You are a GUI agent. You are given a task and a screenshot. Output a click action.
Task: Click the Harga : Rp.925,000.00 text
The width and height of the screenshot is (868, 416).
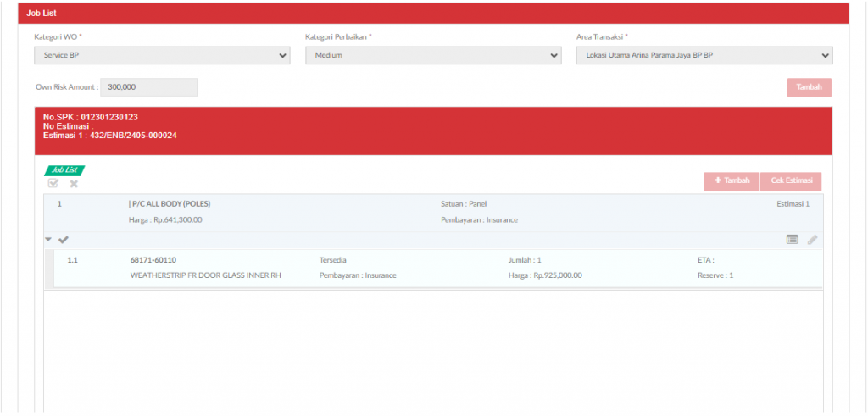(545, 275)
